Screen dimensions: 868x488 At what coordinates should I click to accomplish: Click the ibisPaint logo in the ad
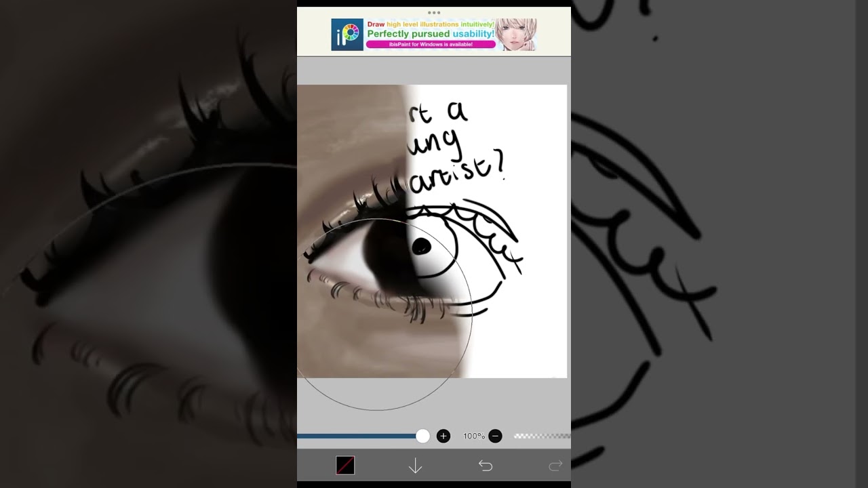(x=347, y=35)
